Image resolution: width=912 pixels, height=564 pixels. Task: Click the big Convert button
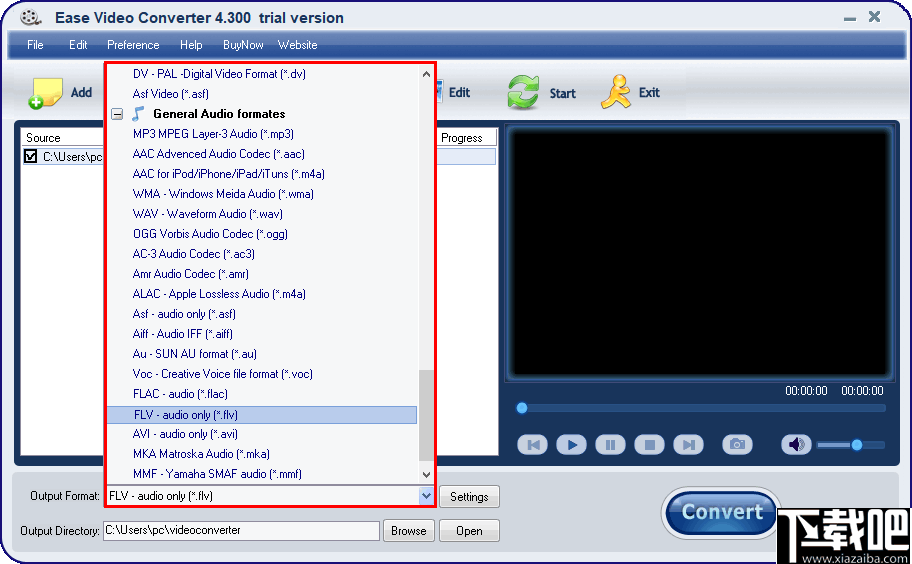(721, 512)
